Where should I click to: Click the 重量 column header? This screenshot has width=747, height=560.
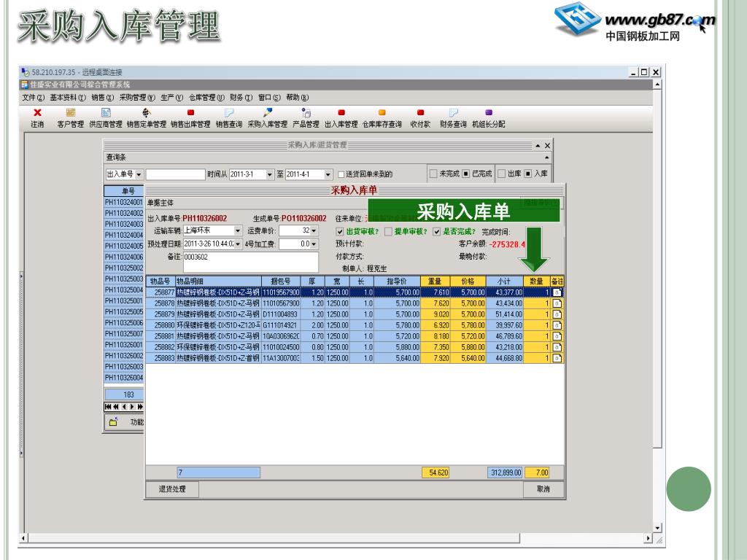pyautogui.click(x=435, y=281)
